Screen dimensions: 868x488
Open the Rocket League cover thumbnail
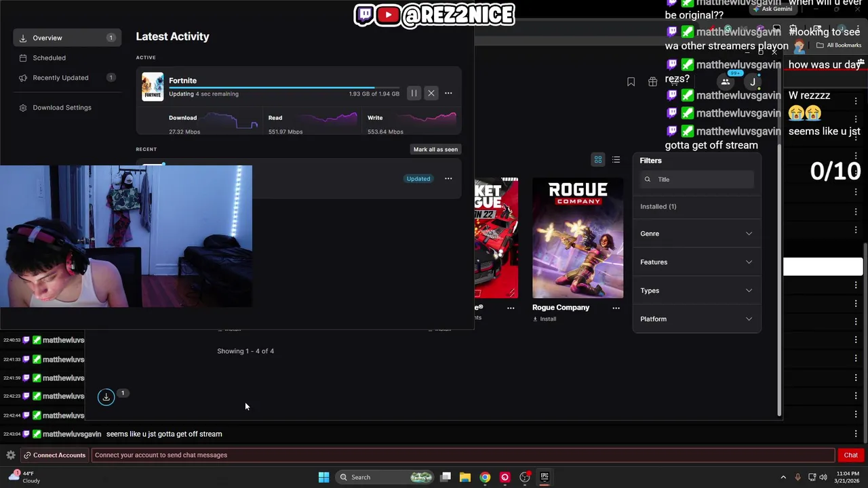point(496,238)
